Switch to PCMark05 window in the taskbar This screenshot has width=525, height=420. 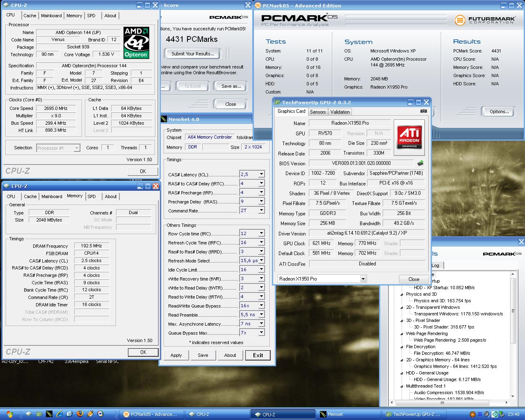pos(151,414)
